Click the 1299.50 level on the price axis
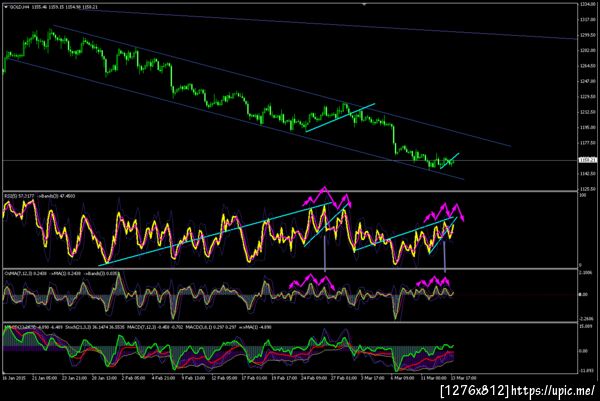The width and height of the screenshot is (600, 401). tap(587, 34)
